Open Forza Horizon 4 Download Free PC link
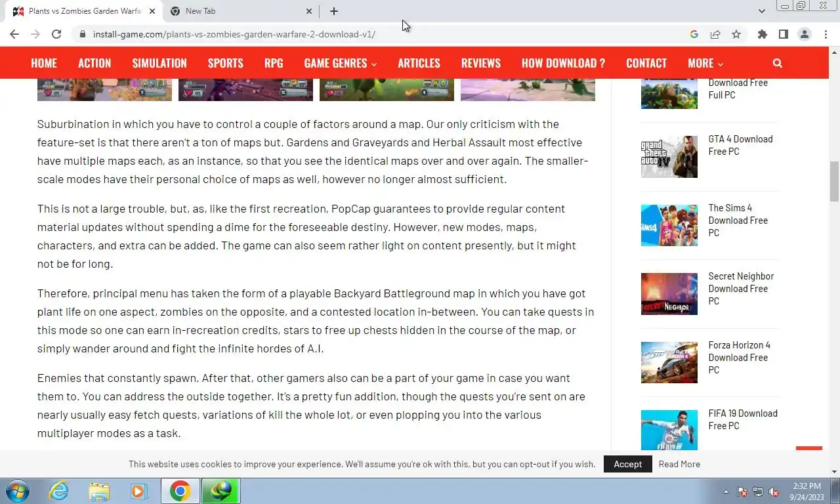Screen dimensions: 840x504 click(x=739, y=357)
